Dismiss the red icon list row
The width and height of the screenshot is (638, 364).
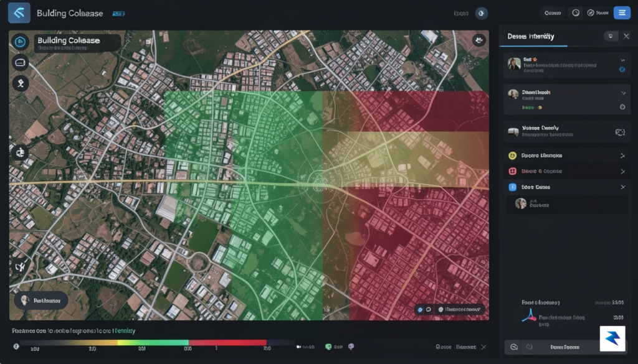tap(622, 172)
